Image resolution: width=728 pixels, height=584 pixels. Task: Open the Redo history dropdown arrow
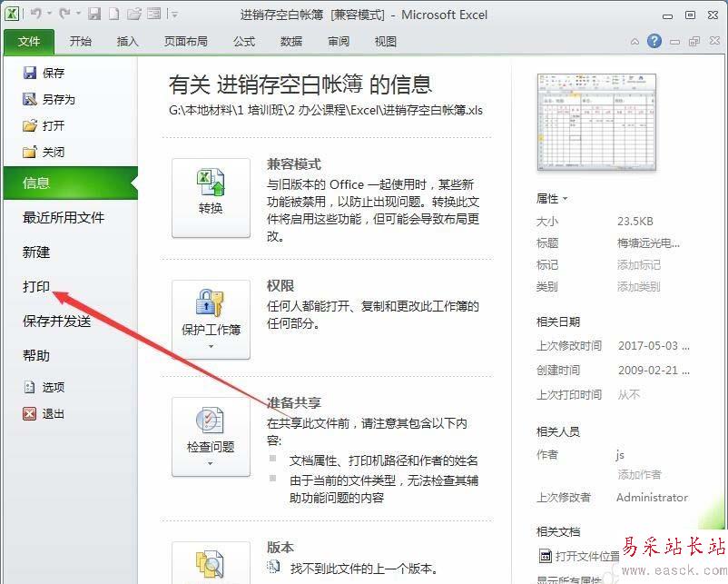click(x=78, y=14)
